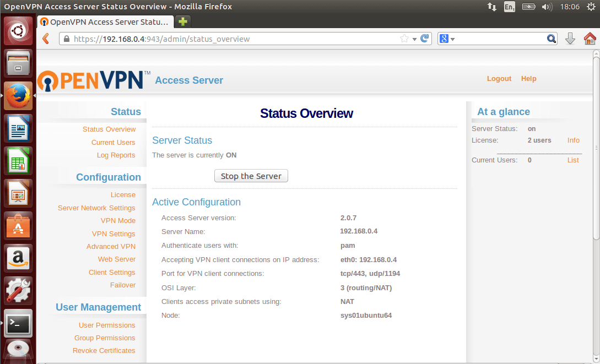Open the Terminal dock icon
Viewport: 600px width, 364px height.
pos(18,323)
